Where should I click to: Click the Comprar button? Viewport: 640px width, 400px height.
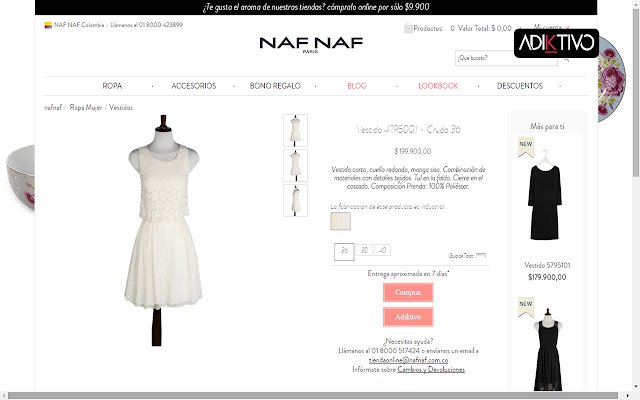tap(408, 292)
